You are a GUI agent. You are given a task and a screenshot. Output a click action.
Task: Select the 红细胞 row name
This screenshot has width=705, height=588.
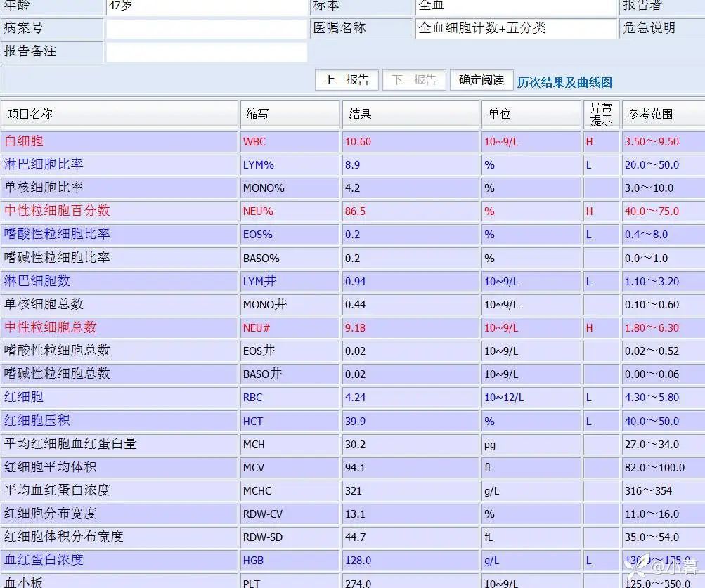click(x=24, y=397)
